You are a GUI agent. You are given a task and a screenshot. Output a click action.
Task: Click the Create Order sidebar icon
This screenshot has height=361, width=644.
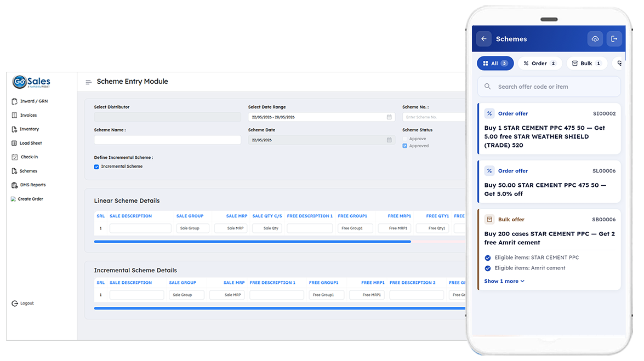coord(13,199)
